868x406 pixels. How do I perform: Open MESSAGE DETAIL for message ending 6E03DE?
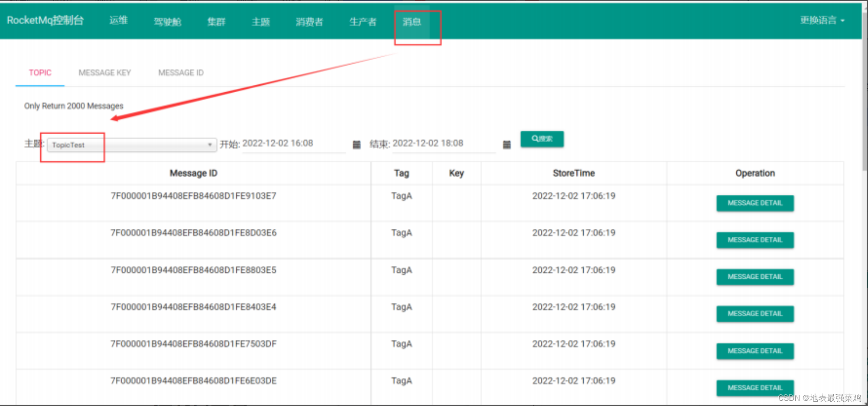tap(755, 387)
